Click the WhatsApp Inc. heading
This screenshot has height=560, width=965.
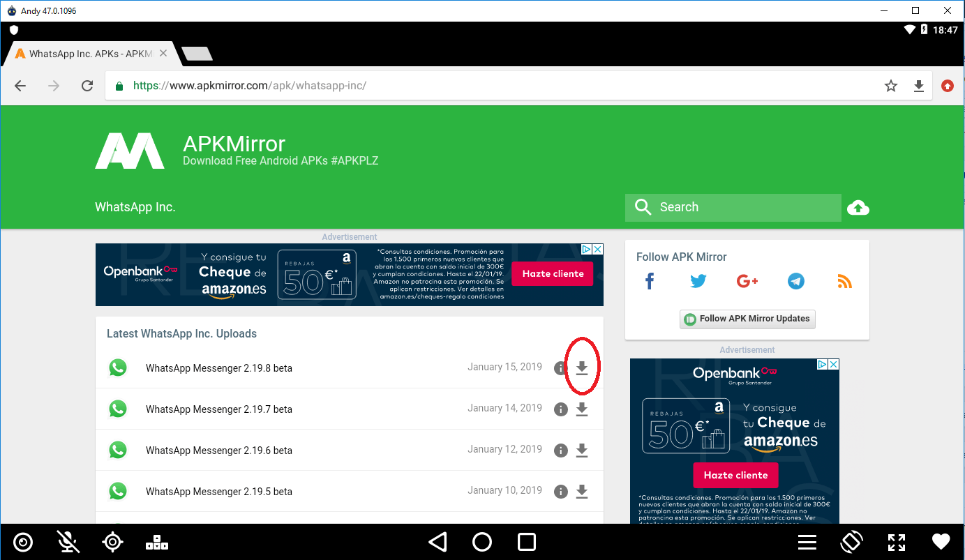point(135,207)
